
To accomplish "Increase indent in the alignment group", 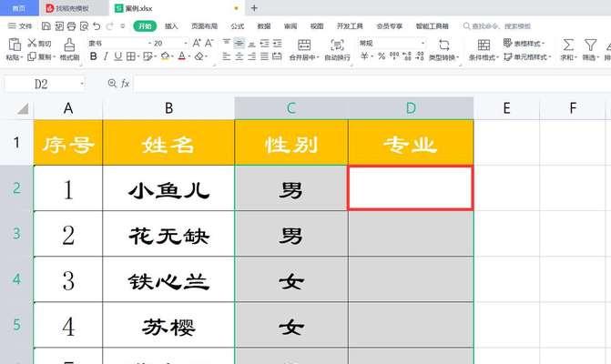I will (x=277, y=43).
